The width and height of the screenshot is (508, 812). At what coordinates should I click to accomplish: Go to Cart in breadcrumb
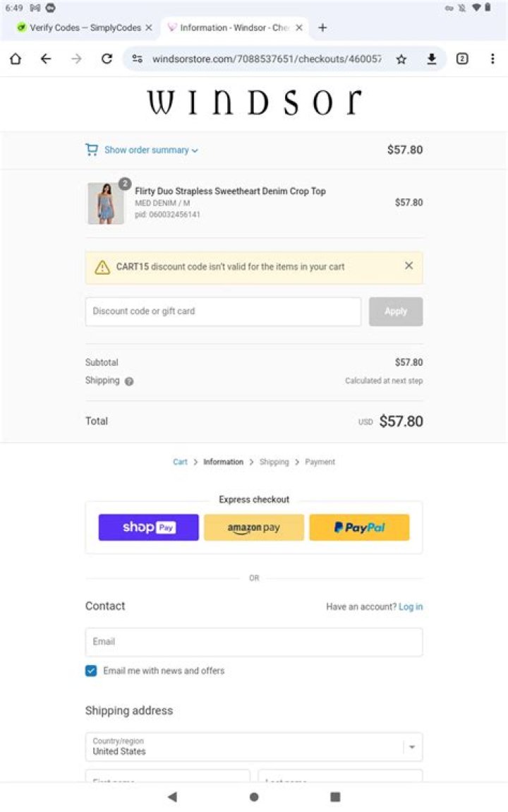coord(180,462)
